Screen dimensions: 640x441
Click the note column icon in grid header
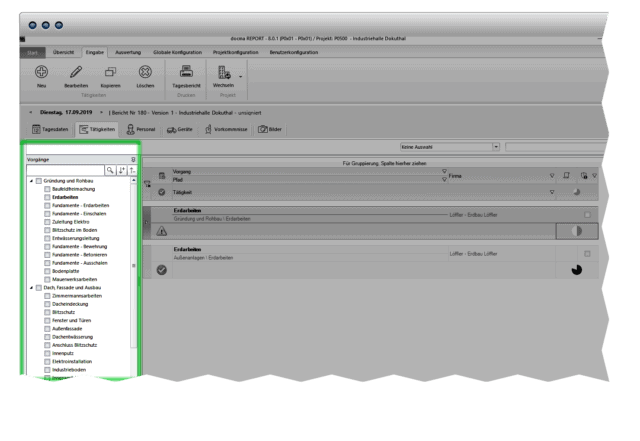pos(567,176)
